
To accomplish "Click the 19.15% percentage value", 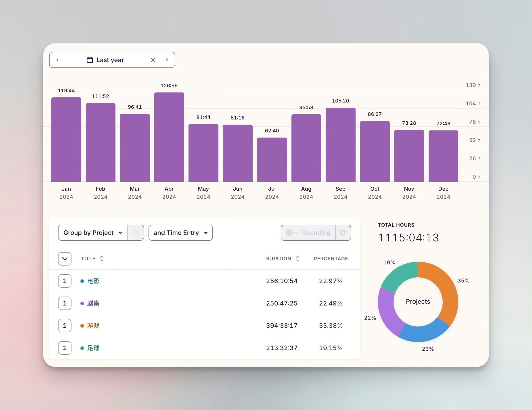I will [x=331, y=348].
